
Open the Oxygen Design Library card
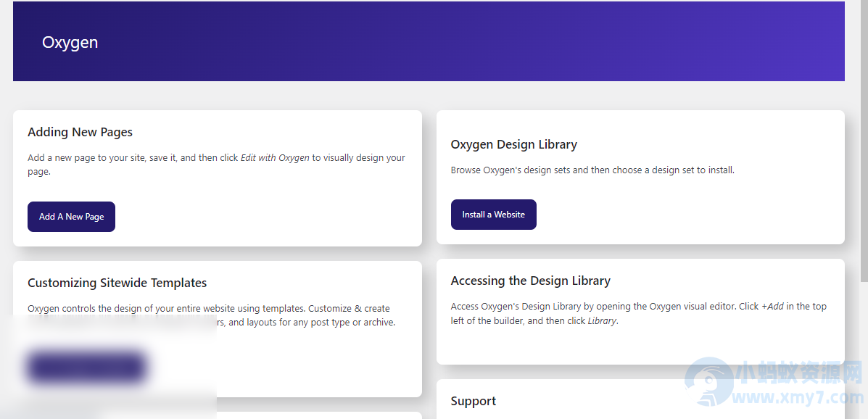pos(513,144)
